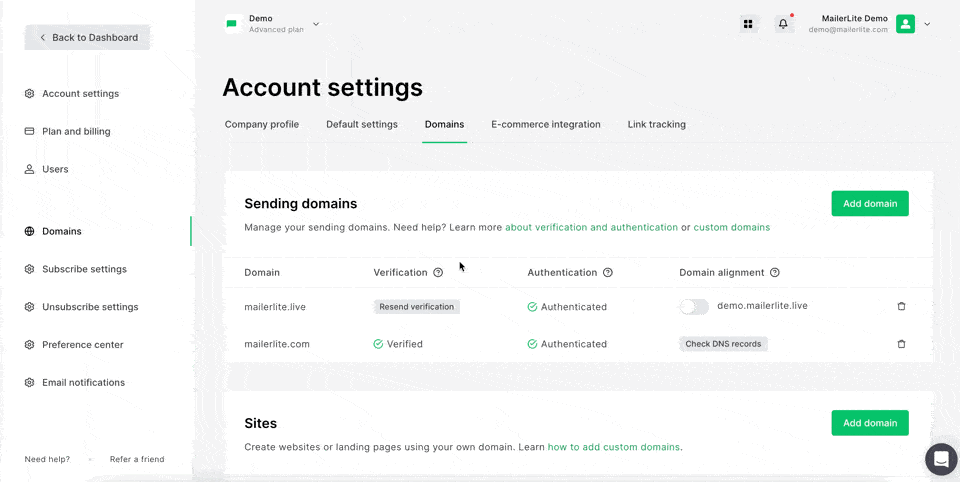Open the E-commerce integration tab
The image size is (960, 482).
(x=545, y=125)
